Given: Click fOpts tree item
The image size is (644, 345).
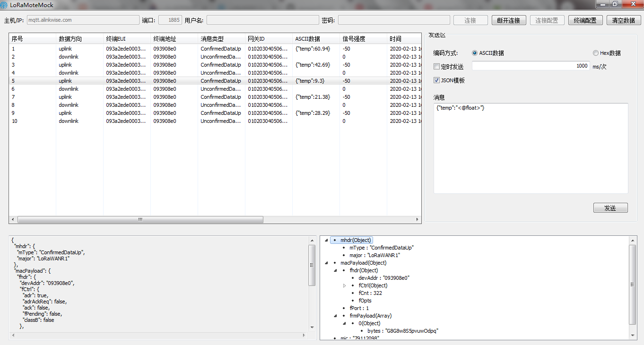Looking at the screenshot, I should coord(365,301).
